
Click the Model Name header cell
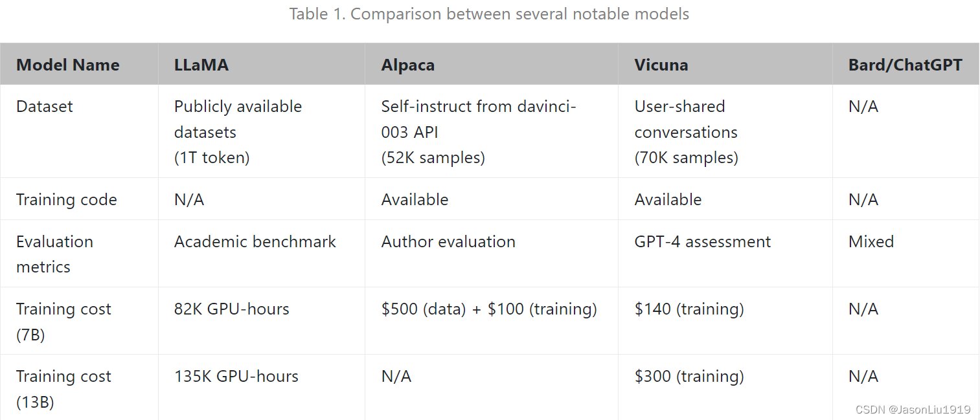click(x=68, y=65)
